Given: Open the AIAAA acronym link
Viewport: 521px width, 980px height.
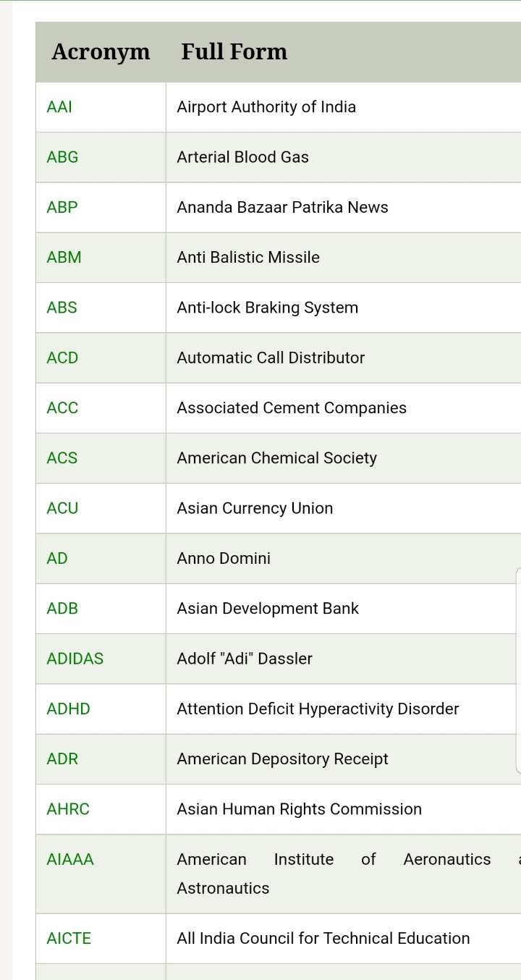Looking at the screenshot, I should coord(70,860).
